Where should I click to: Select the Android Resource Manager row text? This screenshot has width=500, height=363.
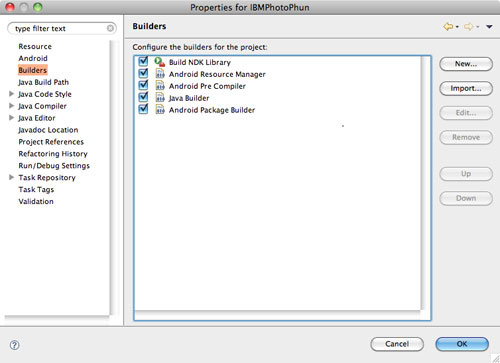pos(217,74)
